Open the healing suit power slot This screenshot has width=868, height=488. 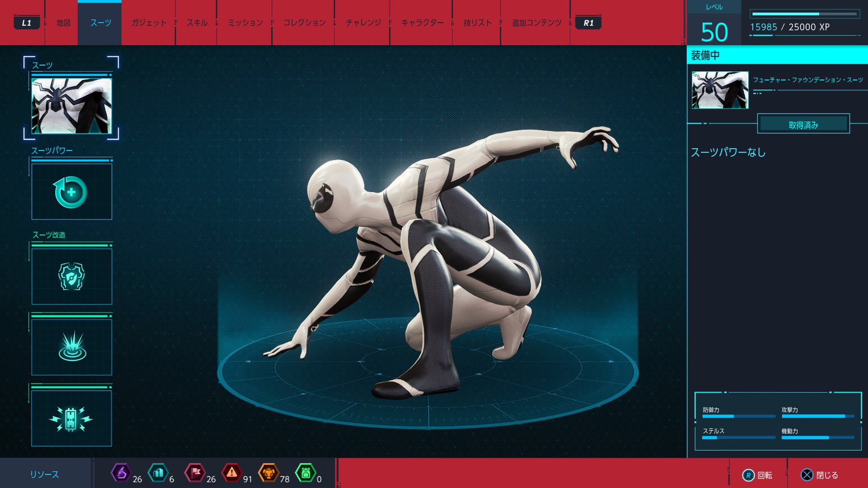(x=72, y=191)
